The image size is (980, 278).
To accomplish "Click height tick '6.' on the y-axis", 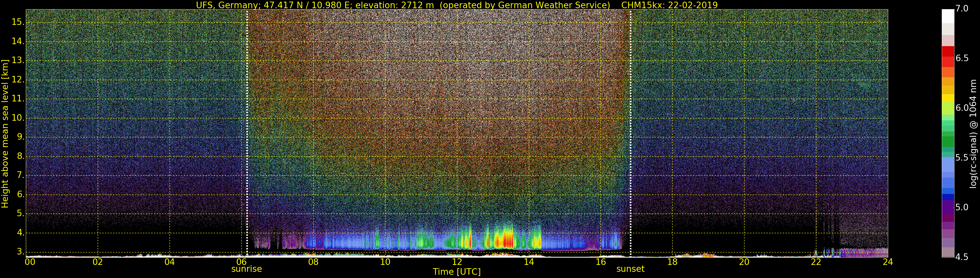I will [21, 195].
